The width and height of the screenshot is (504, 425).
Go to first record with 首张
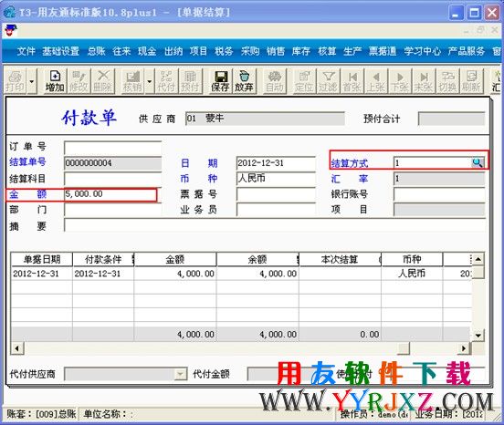tap(352, 81)
